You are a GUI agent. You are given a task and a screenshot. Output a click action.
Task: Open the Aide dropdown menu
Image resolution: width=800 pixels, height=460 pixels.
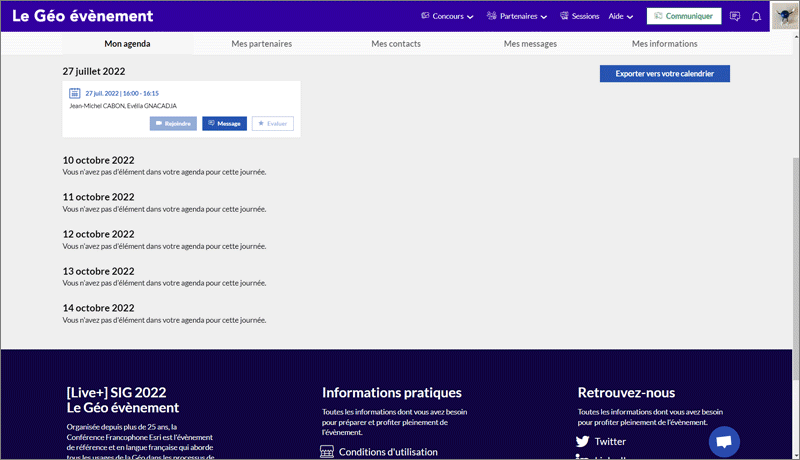click(621, 16)
